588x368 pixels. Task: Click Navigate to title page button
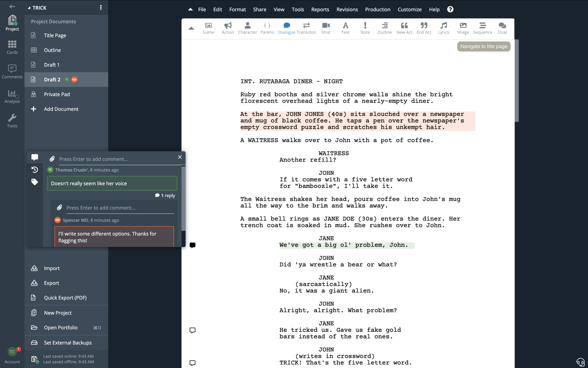click(483, 46)
